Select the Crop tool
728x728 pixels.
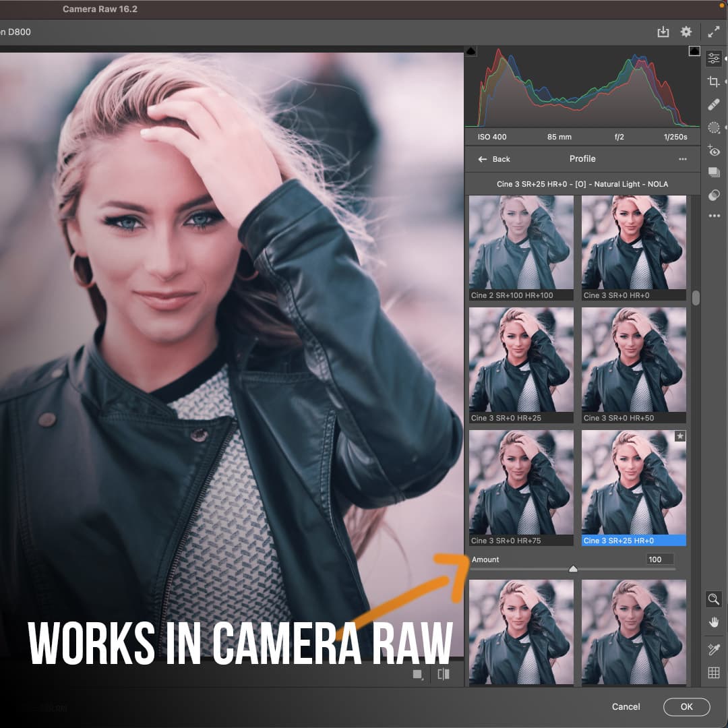point(714,81)
